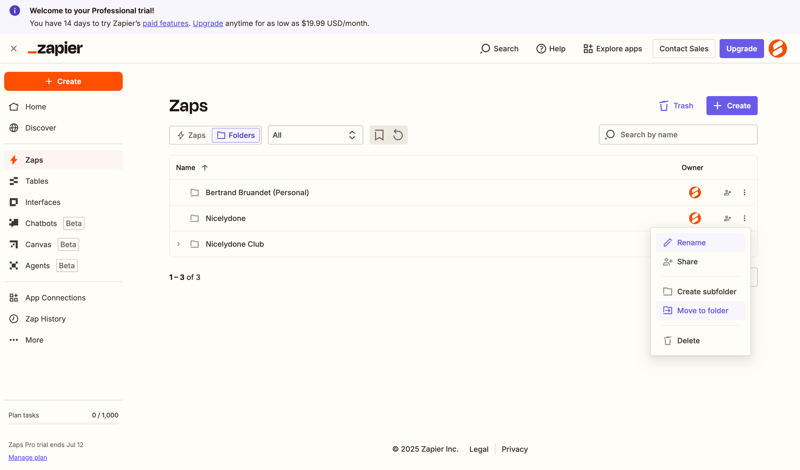Toggle the three-dot menu for Nicelydone folder
The width and height of the screenshot is (800, 470).
[744, 218]
